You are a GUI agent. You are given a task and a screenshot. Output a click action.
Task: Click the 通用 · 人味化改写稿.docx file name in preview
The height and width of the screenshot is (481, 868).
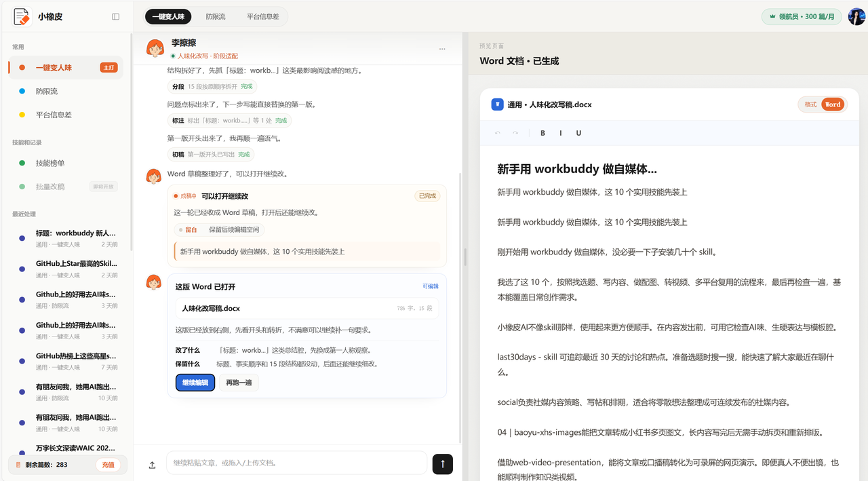click(549, 104)
